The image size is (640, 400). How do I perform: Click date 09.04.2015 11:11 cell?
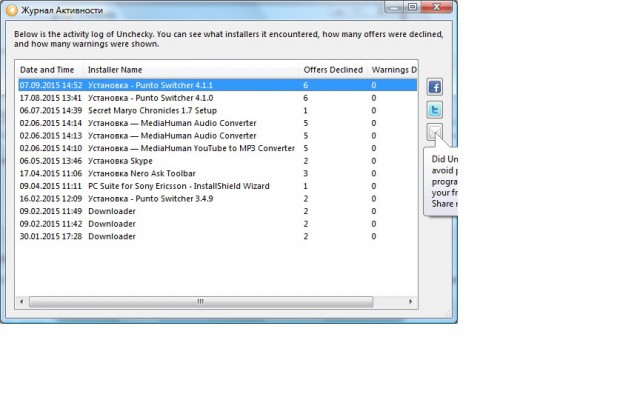click(51, 186)
